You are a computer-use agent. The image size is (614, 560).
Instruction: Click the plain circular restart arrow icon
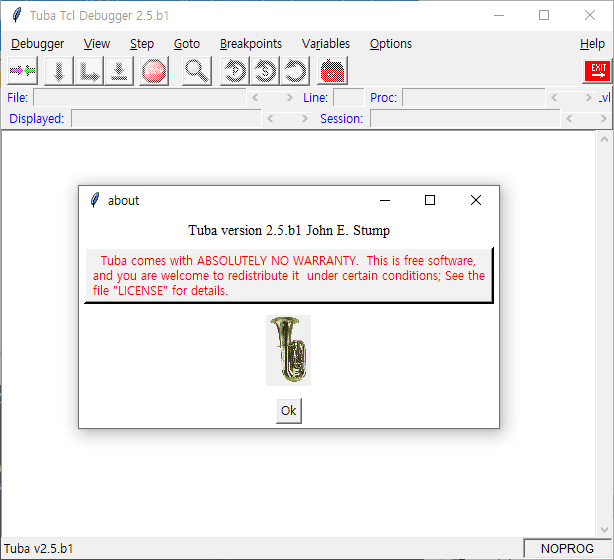(x=295, y=71)
